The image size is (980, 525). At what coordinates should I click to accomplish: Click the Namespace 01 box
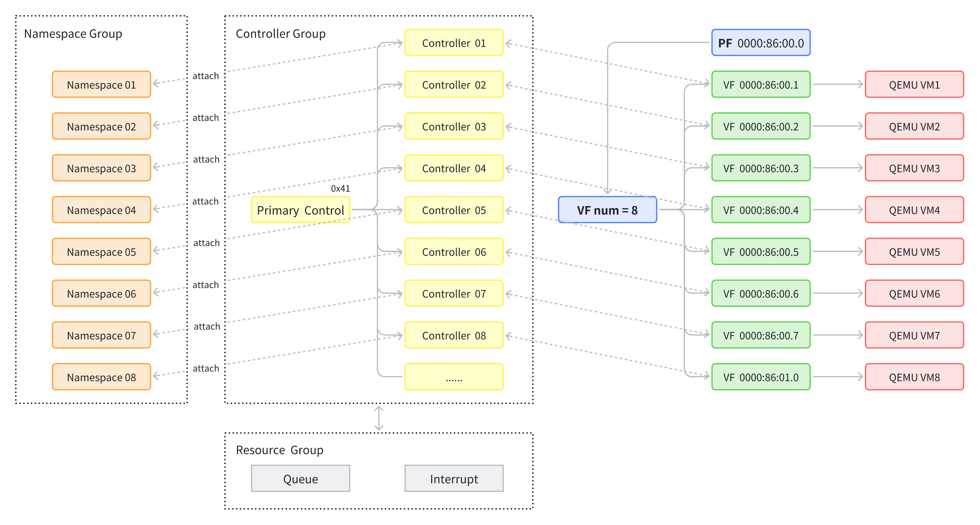coord(101,85)
